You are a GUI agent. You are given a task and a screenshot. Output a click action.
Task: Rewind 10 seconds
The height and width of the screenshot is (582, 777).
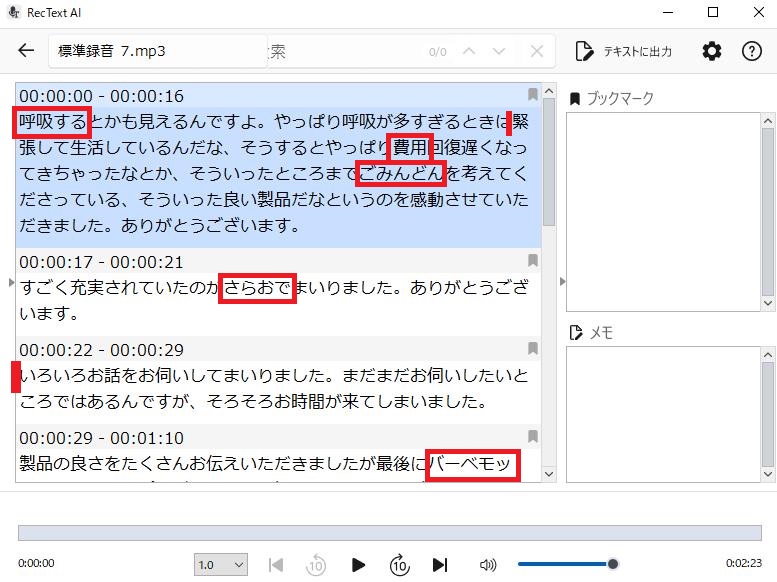click(316, 565)
